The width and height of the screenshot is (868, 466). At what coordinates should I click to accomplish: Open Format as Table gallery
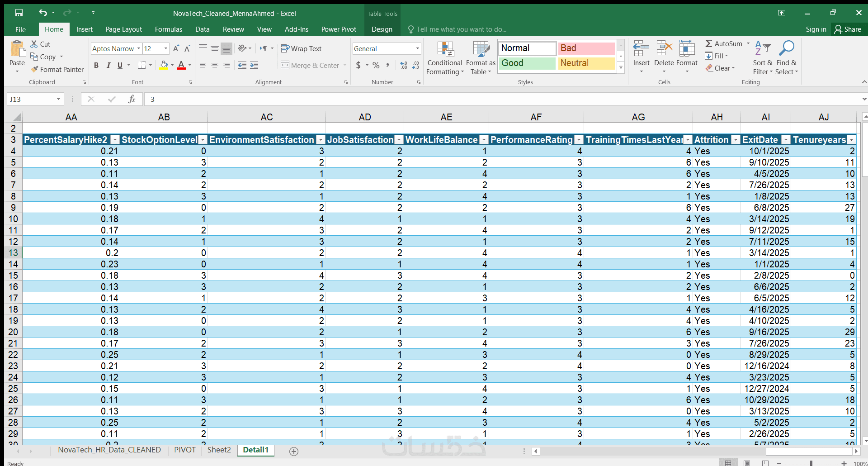pyautogui.click(x=481, y=58)
